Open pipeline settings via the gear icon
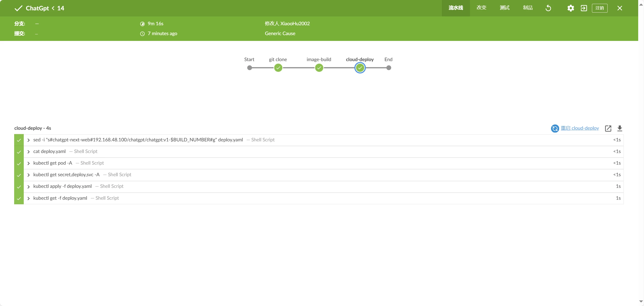 pos(570,8)
